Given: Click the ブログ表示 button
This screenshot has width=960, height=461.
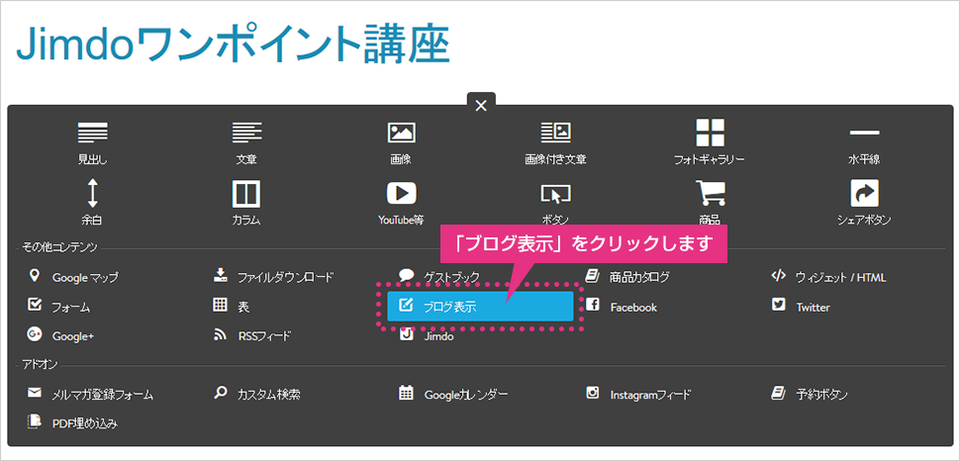Looking at the screenshot, I should tap(480, 306).
